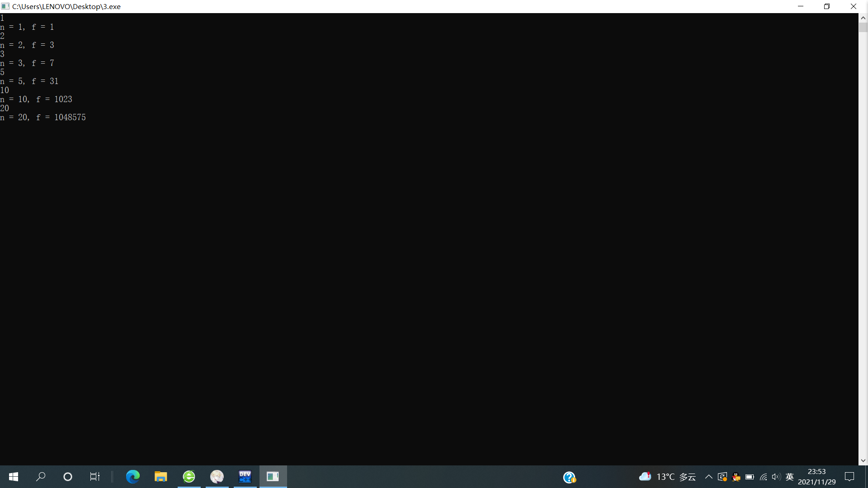Open the notification action center
868x488 pixels.
click(849, 477)
